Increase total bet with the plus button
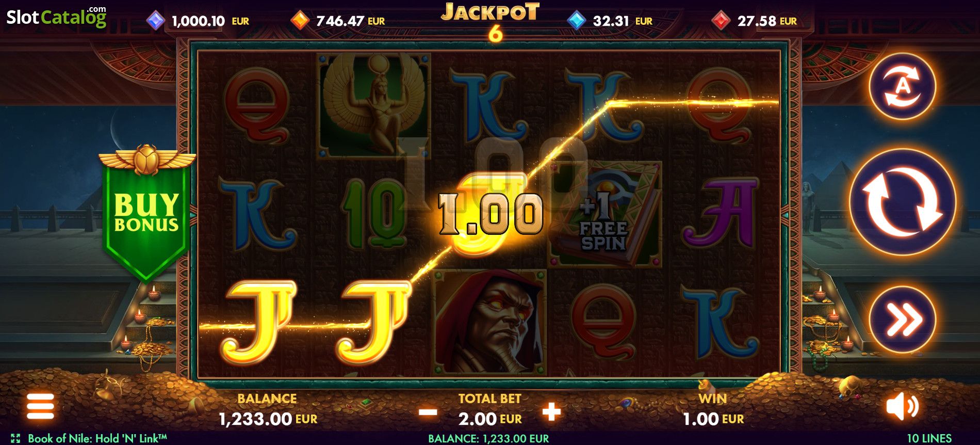980x445 pixels. [551, 412]
